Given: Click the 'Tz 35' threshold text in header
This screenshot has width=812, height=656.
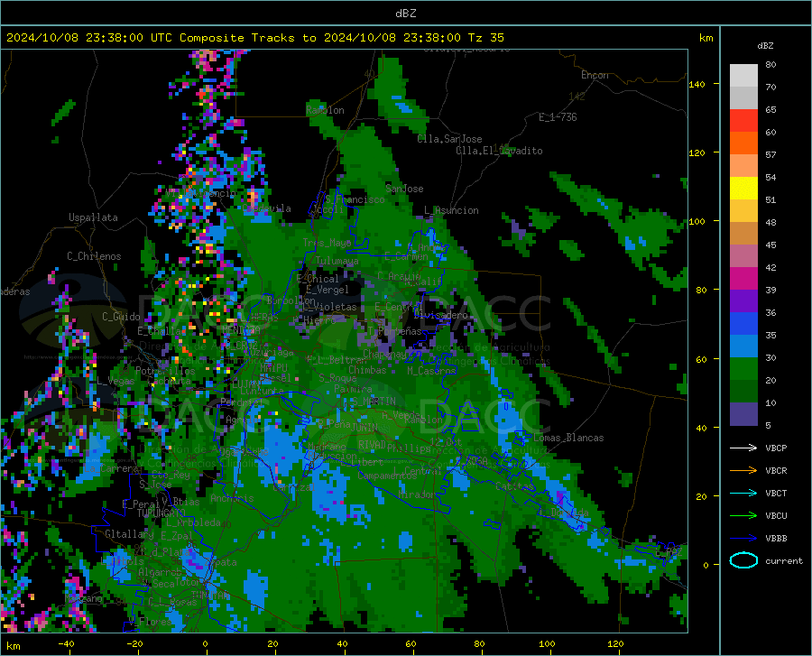Looking at the screenshot, I should (485, 38).
